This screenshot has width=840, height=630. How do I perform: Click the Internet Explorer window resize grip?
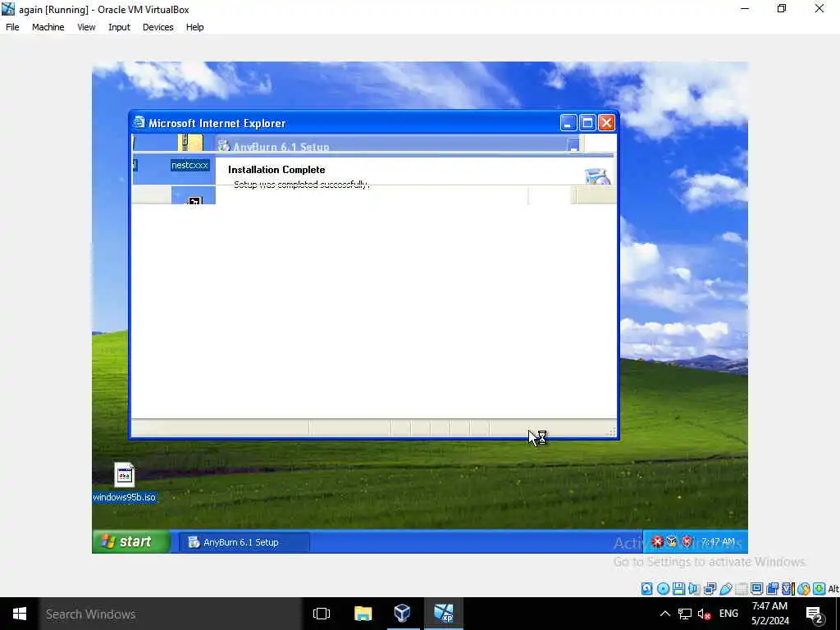click(610, 431)
